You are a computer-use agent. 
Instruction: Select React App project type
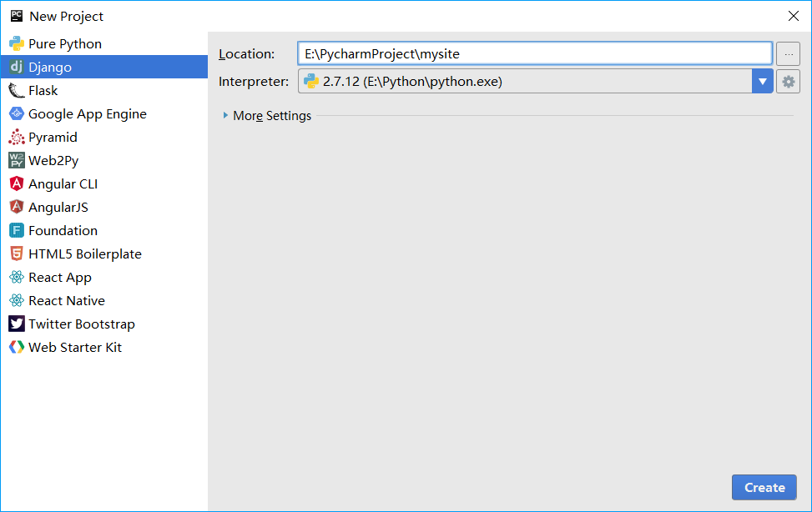click(x=104, y=277)
